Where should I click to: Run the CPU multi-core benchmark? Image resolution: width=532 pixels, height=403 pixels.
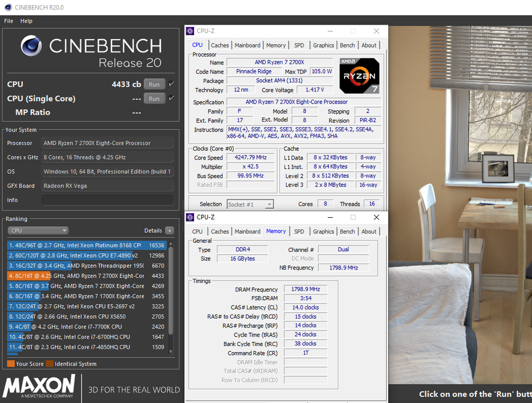point(154,84)
